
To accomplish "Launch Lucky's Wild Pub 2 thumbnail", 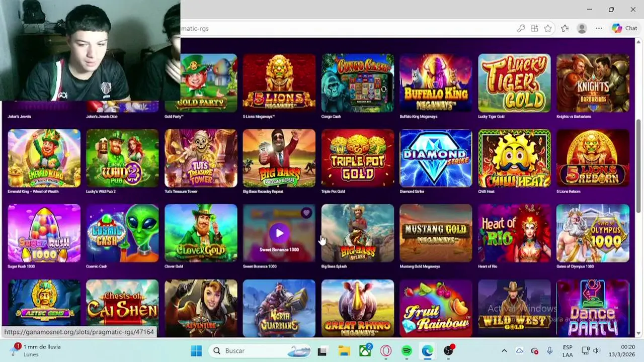I will 122,158.
